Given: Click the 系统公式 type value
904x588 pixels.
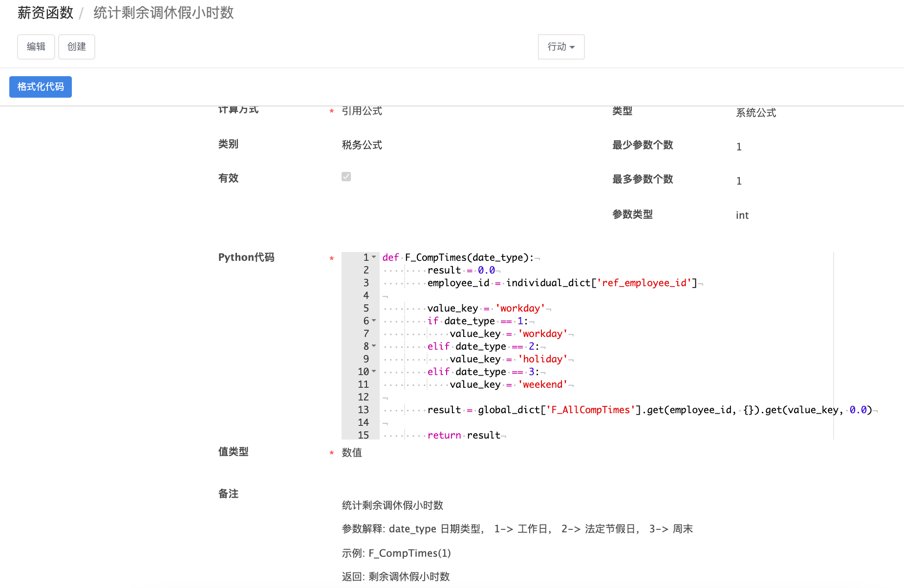Looking at the screenshot, I should (x=756, y=113).
